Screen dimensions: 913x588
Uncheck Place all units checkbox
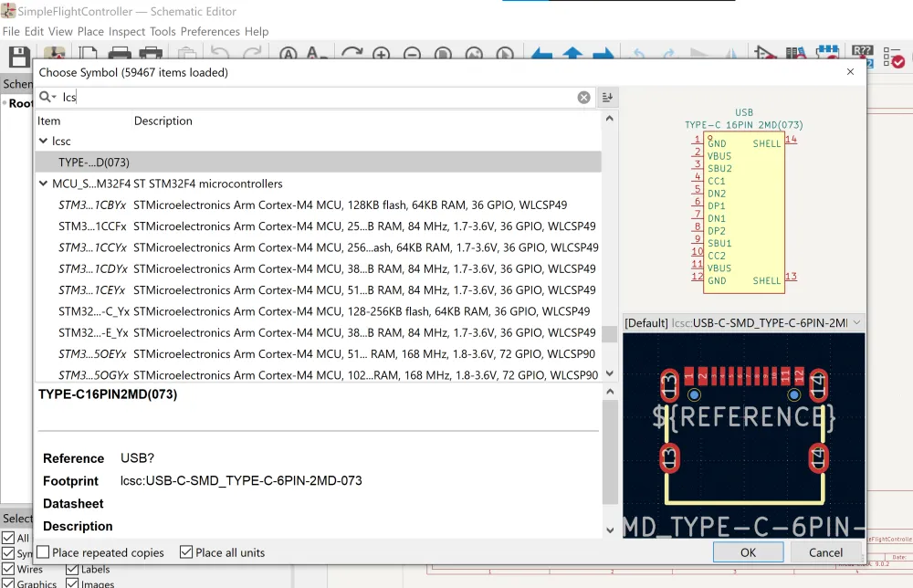[186, 552]
